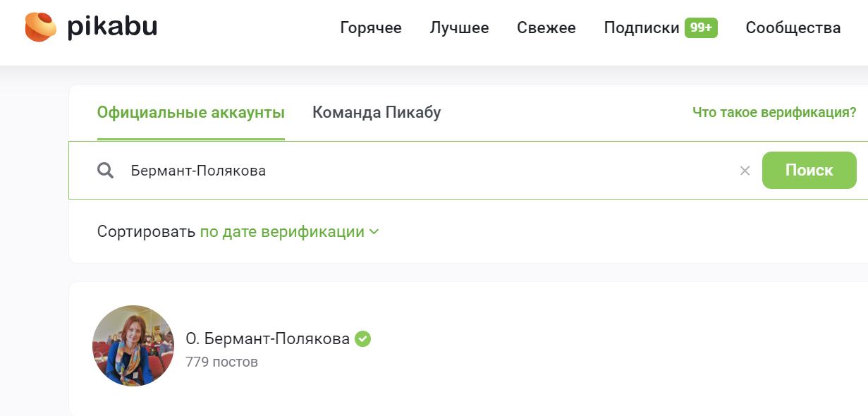The width and height of the screenshot is (868, 416).
Task: Go to the Лучшее section
Action: (x=459, y=28)
